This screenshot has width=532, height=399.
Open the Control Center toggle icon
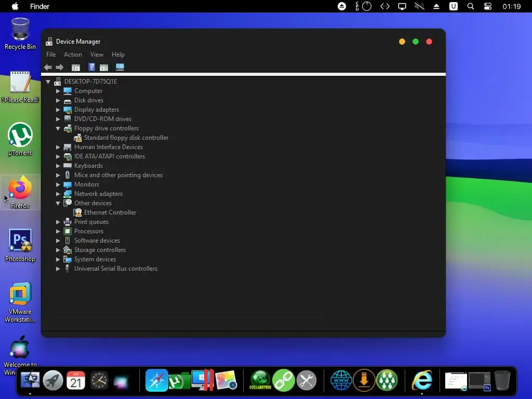[x=487, y=6]
